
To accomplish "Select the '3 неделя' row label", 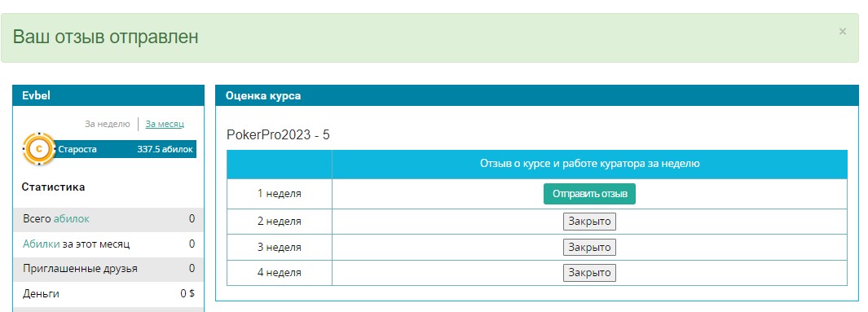I will (x=280, y=247).
